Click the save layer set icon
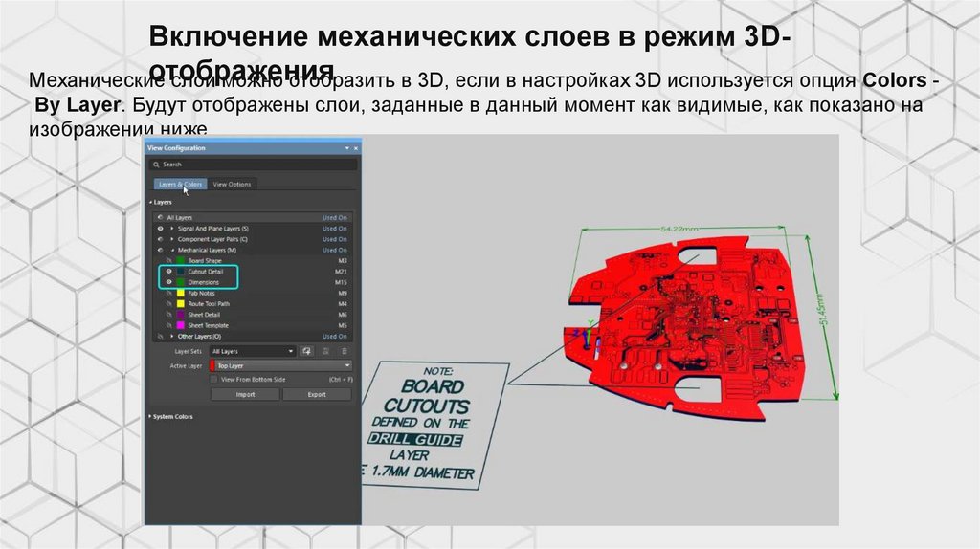 pyautogui.click(x=325, y=352)
